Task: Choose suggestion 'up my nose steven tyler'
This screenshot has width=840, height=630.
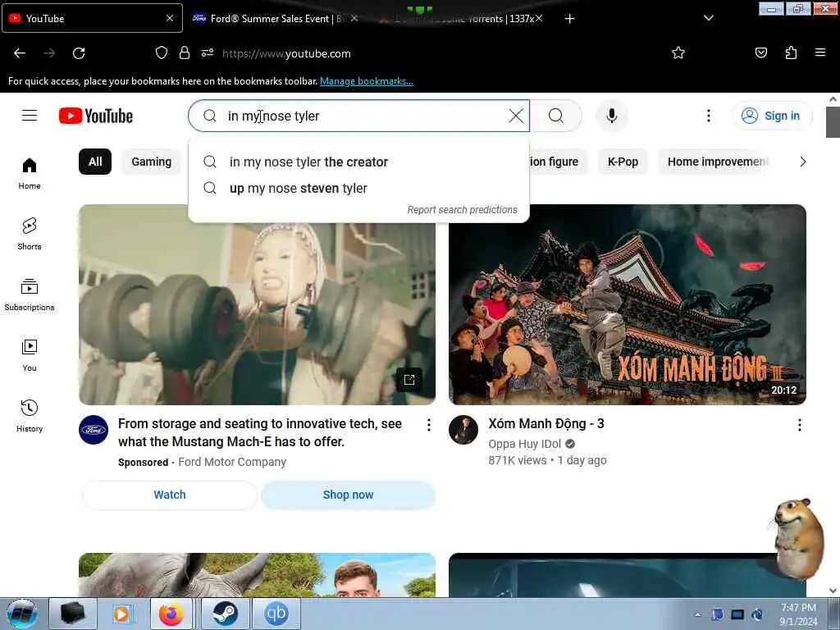Action: point(359,188)
